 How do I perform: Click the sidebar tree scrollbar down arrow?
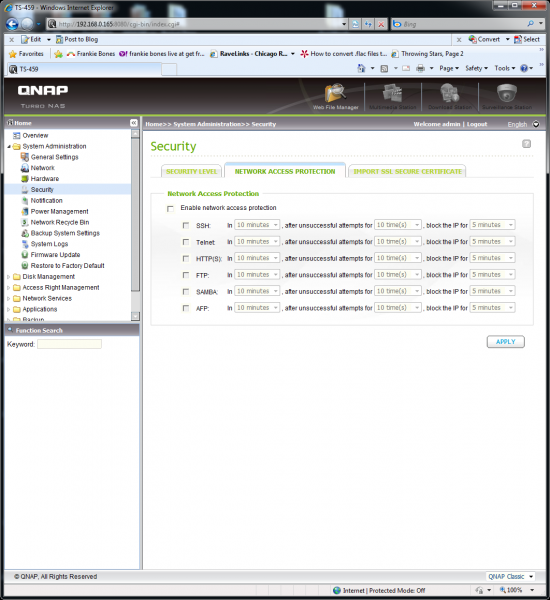(x=135, y=316)
